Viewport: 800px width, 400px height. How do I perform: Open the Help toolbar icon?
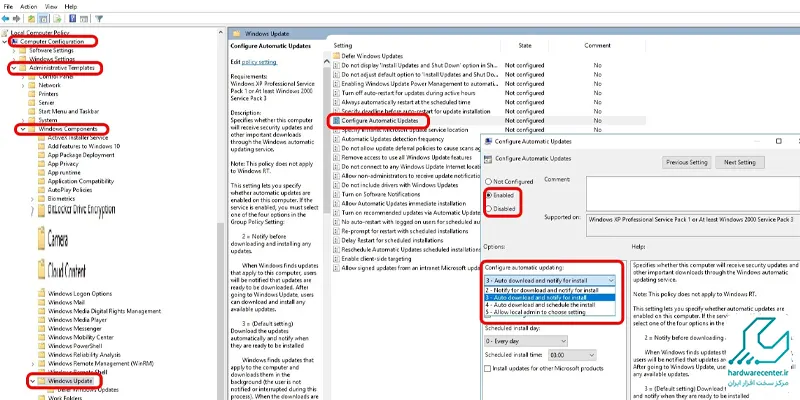pos(72,19)
